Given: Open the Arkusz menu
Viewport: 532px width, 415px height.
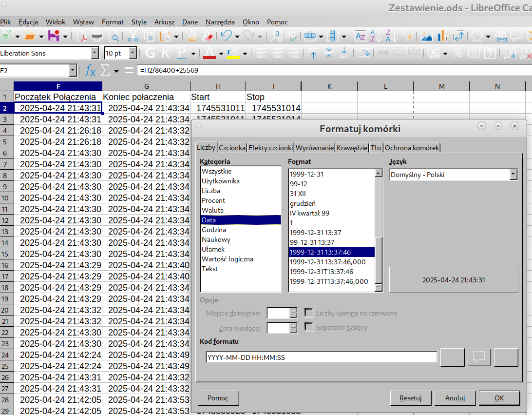Looking at the screenshot, I should pyautogui.click(x=164, y=22).
